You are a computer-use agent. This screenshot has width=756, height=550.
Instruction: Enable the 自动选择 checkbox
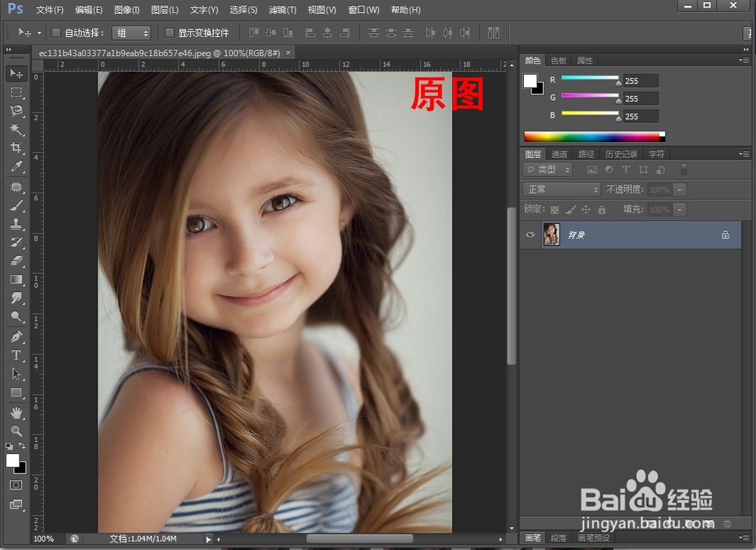(x=56, y=33)
